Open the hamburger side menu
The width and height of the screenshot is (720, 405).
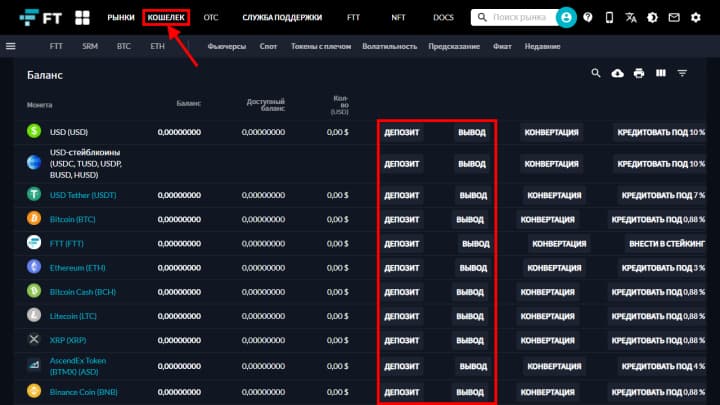[x=11, y=46]
